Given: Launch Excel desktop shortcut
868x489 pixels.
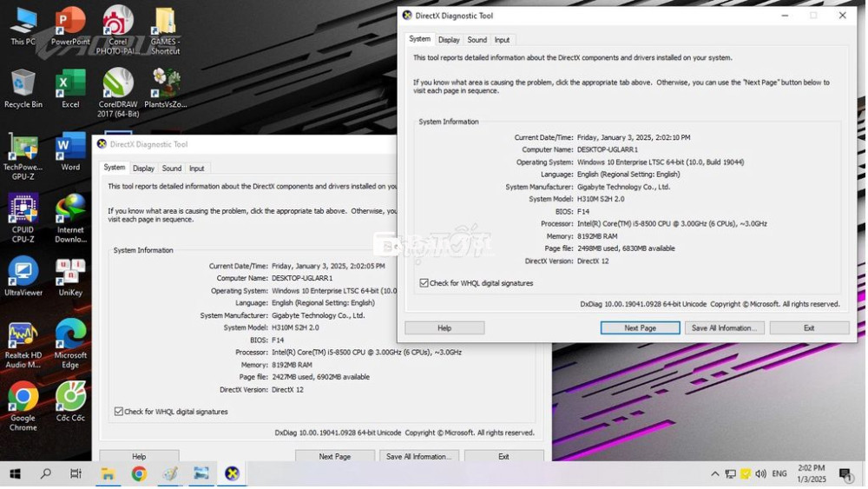Looking at the screenshot, I should pos(70,89).
